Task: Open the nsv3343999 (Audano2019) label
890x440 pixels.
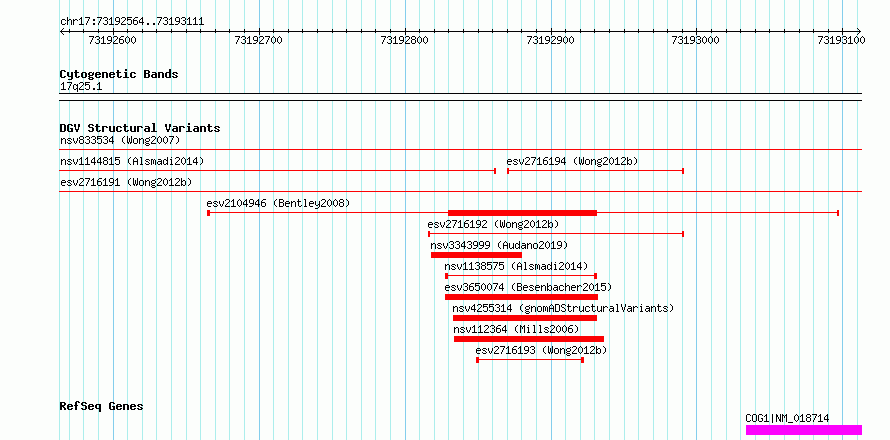Action: pyautogui.click(x=499, y=245)
